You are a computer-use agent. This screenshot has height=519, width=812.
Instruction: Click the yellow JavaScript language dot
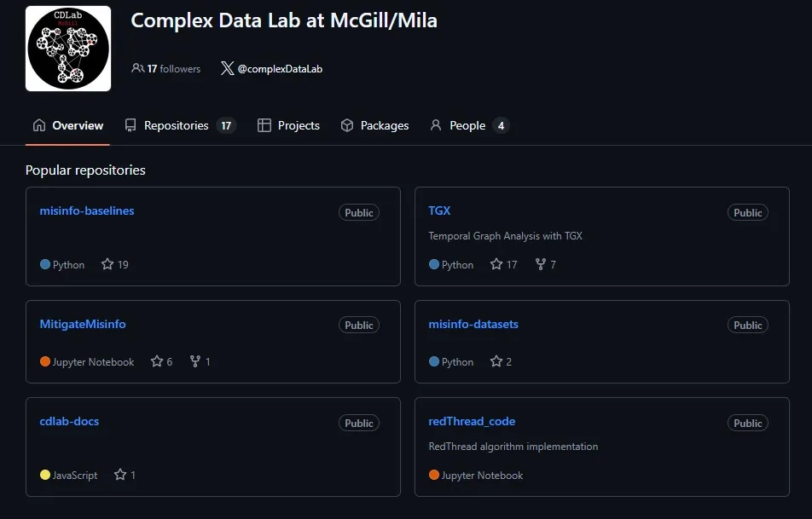click(x=45, y=475)
